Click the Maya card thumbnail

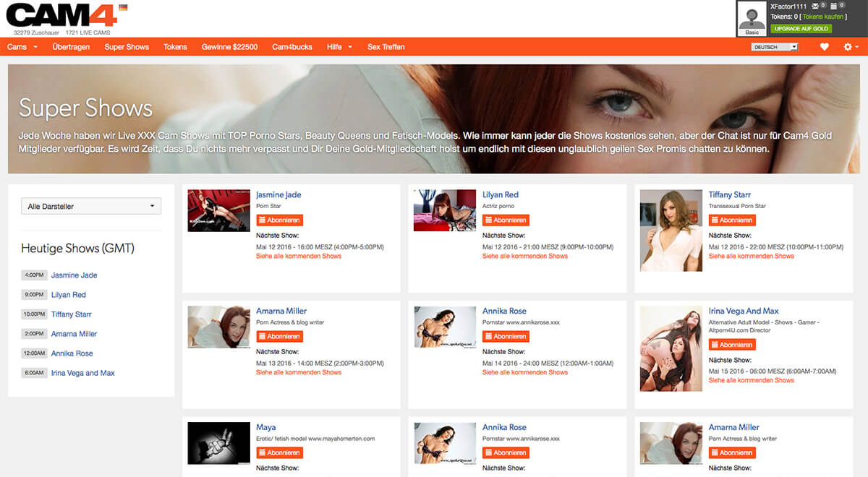218,443
